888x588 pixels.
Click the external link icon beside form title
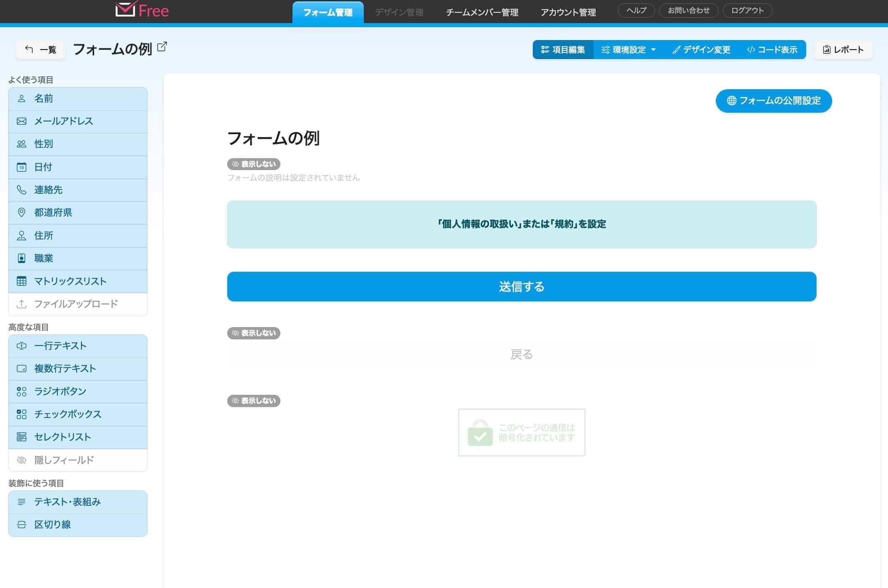[x=162, y=47]
